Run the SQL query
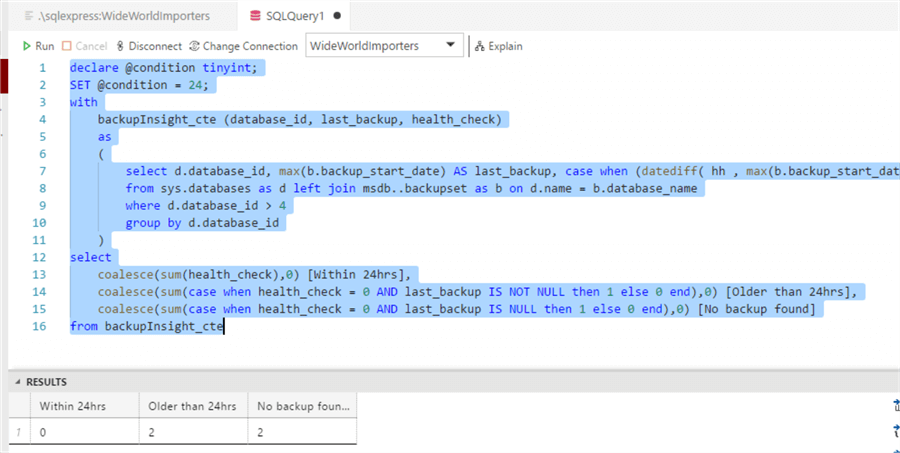 pyautogui.click(x=38, y=46)
